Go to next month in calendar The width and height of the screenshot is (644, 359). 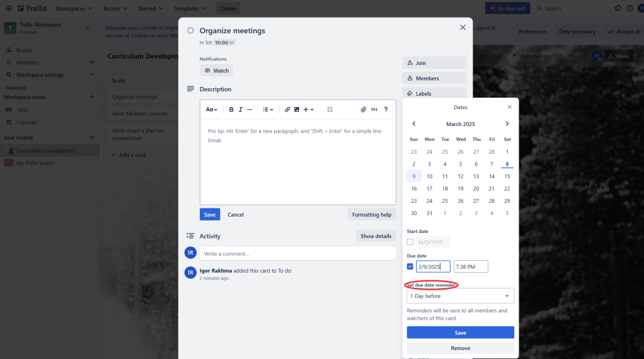coord(507,124)
